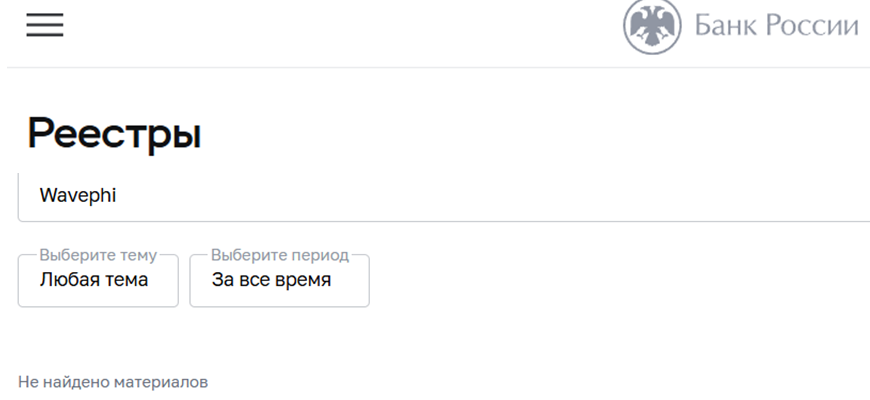Expand the site menu with three-line icon

point(44,25)
